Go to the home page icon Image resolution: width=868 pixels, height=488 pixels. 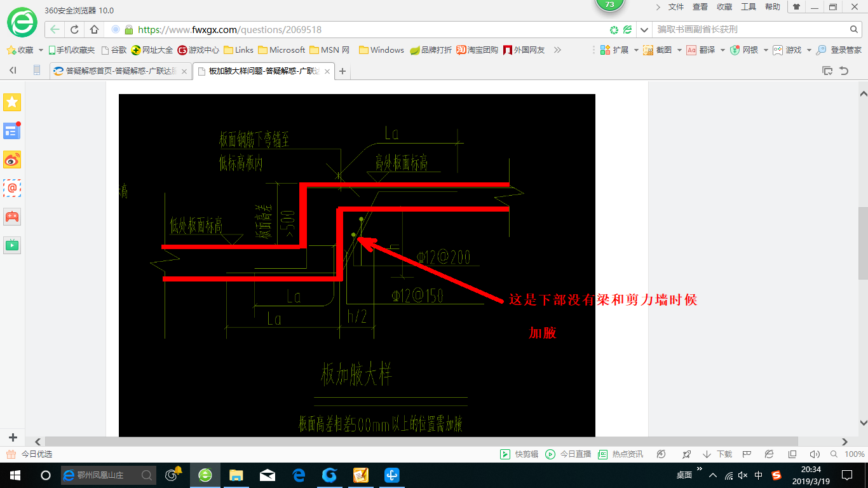coord(94,29)
